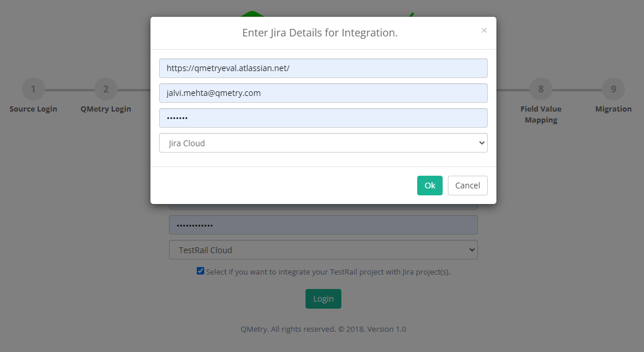This screenshot has width=644, height=352.
Task: Open the Jira Cloud dropdown
Action: pos(323,143)
